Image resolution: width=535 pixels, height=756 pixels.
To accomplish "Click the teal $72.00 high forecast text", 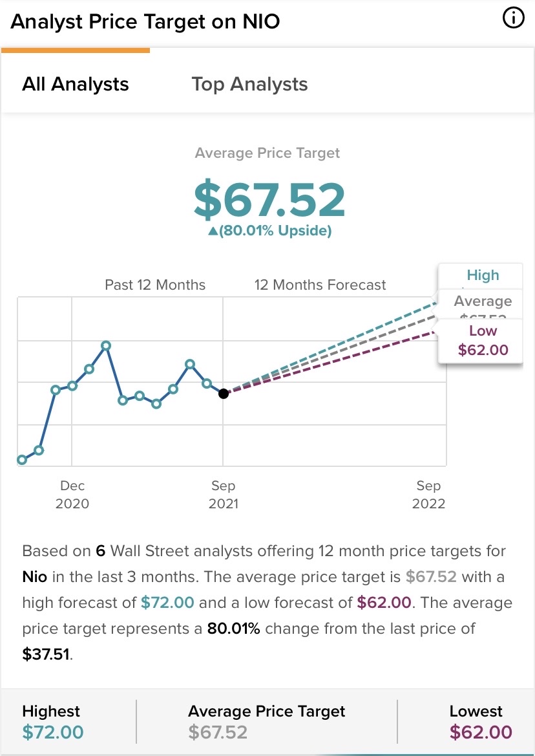I will 167,603.
